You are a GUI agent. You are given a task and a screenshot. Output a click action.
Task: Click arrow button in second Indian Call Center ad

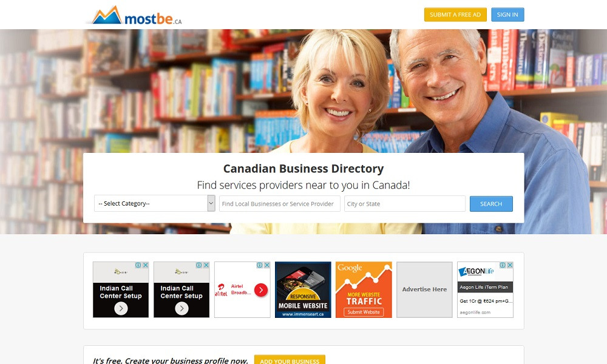[181, 308]
